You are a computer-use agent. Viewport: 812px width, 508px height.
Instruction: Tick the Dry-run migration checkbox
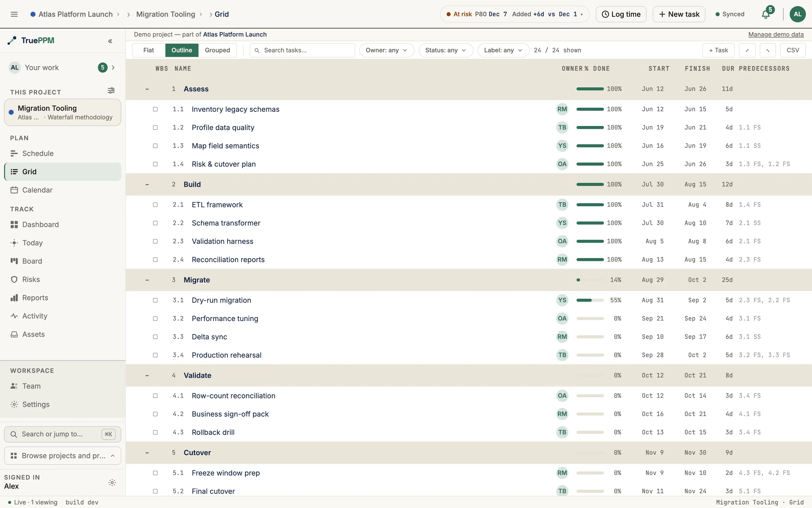click(155, 300)
